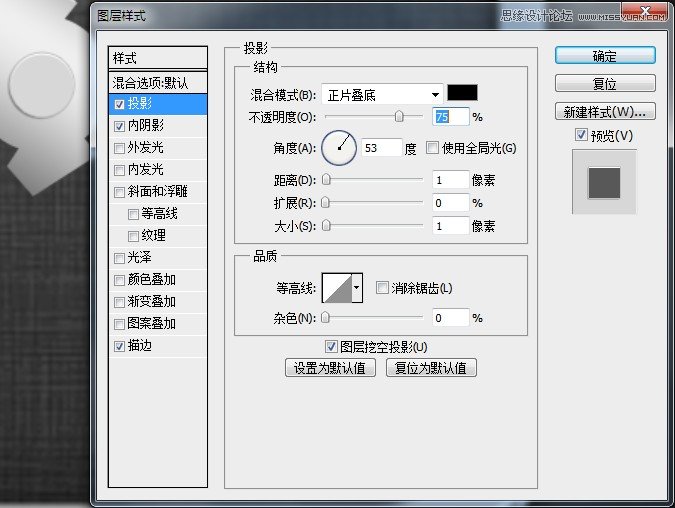Expand the 等高线 contour picker arrow
This screenshot has width=675, height=508.
click(x=356, y=288)
